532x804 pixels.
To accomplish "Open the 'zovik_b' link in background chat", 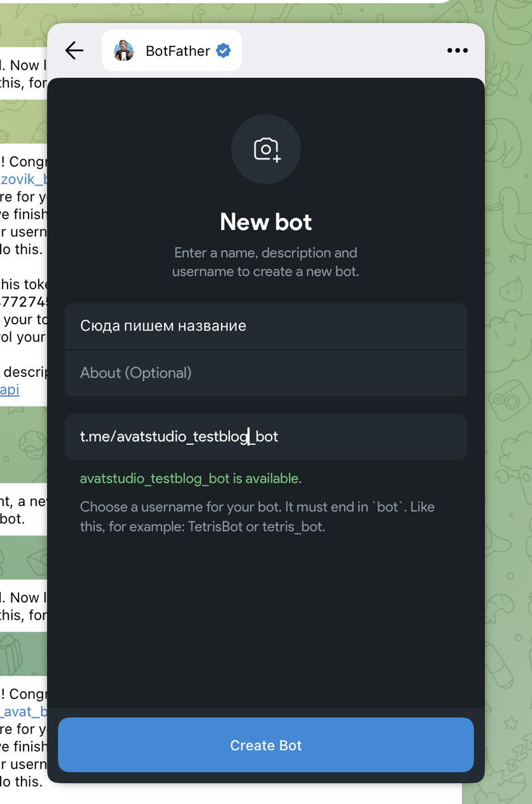I will [x=23, y=179].
